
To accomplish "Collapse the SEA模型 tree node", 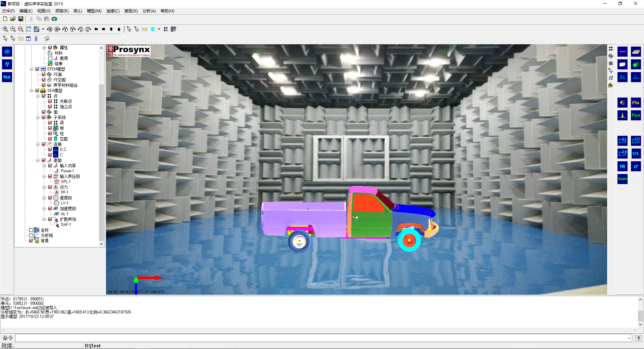I will pos(32,91).
